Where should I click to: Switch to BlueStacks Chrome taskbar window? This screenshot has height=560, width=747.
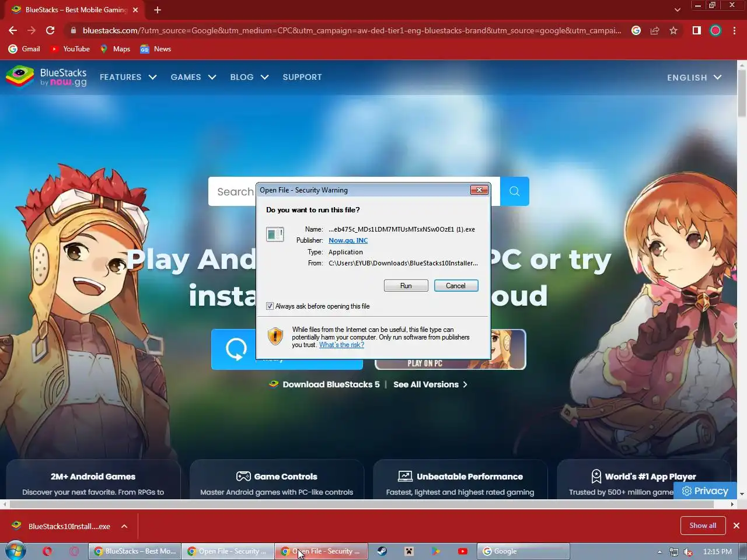pos(134,551)
